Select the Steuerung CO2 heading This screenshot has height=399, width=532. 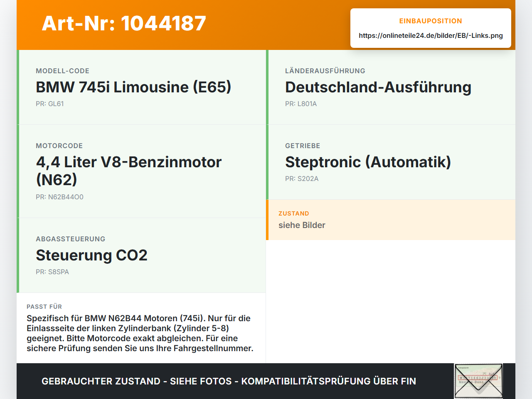click(x=91, y=255)
